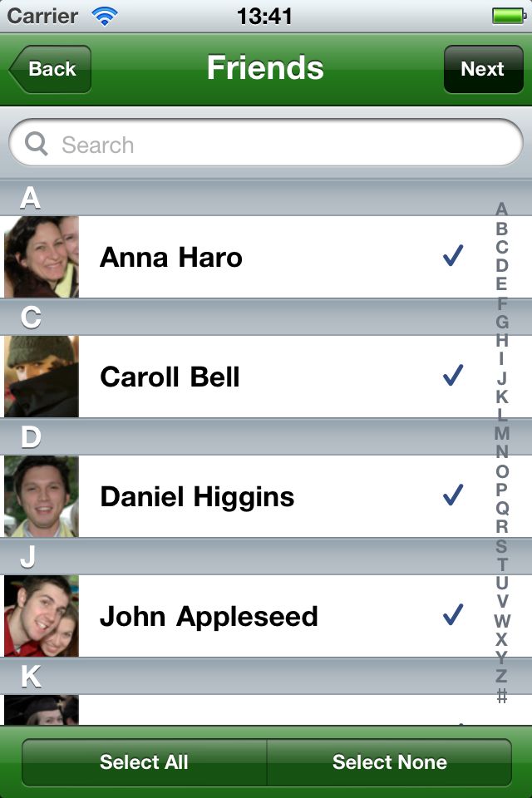Open Anna Haro's profile photo
The width and height of the screenshot is (532, 798).
coord(42,257)
